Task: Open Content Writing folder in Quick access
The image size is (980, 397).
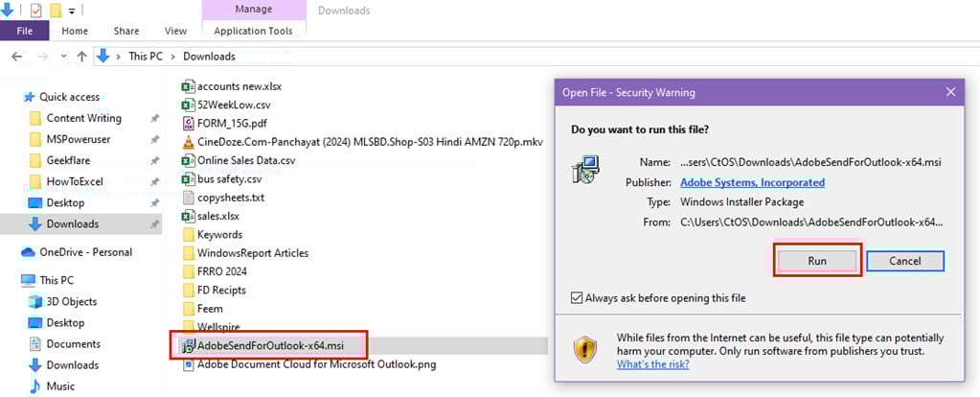Action: 83,118
